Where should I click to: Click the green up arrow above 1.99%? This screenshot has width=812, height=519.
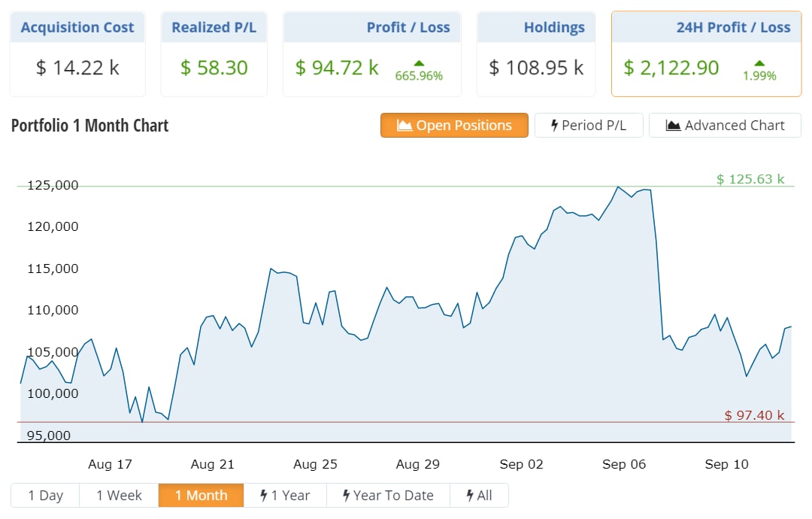[x=759, y=63]
